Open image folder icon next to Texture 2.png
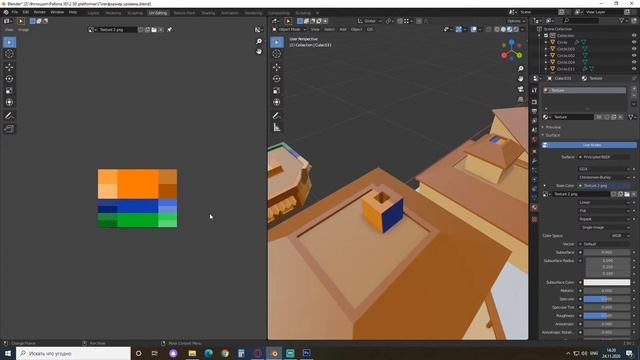 tap(154, 29)
